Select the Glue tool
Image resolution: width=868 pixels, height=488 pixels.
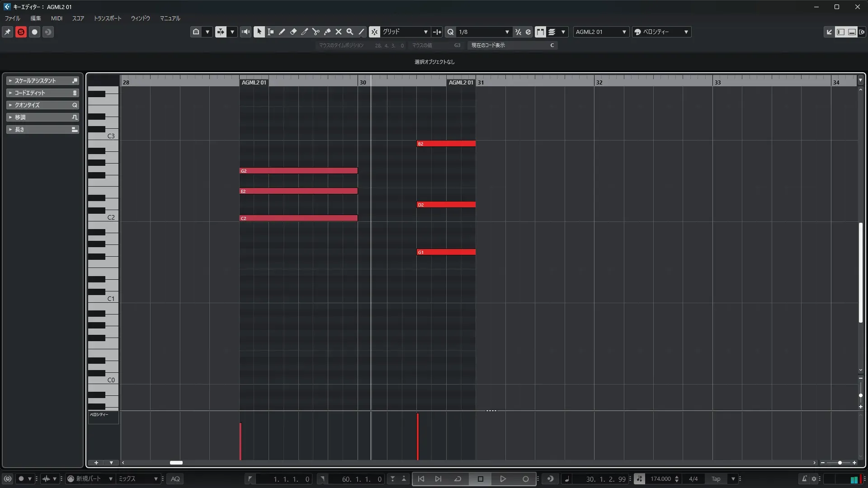coord(327,32)
